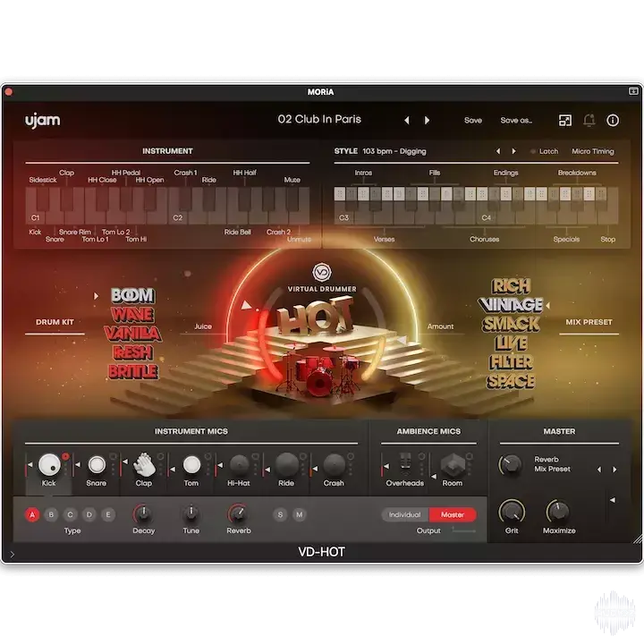Select the Crash cymbal mic
This screenshot has height=644, width=644.
point(334,465)
